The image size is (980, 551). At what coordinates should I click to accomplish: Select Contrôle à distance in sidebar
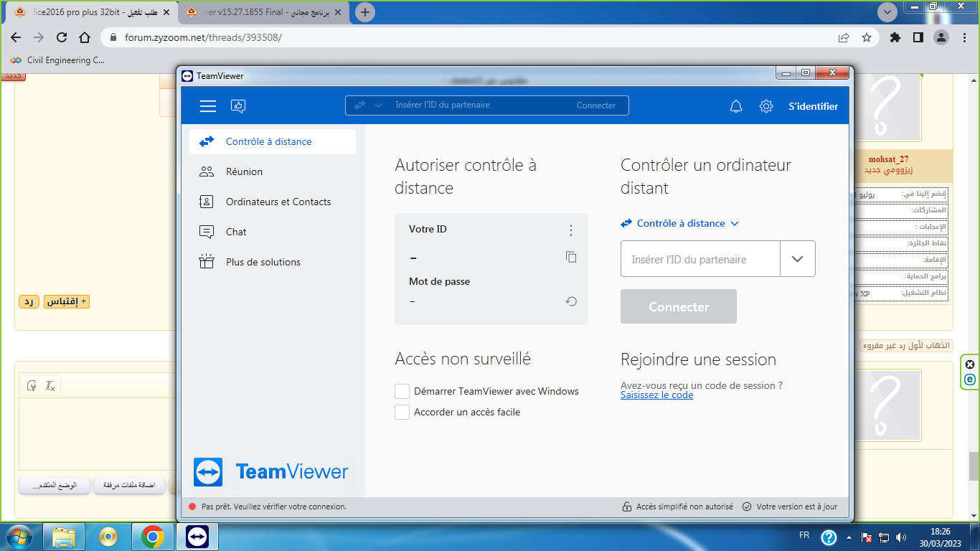pyautogui.click(x=273, y=141)
